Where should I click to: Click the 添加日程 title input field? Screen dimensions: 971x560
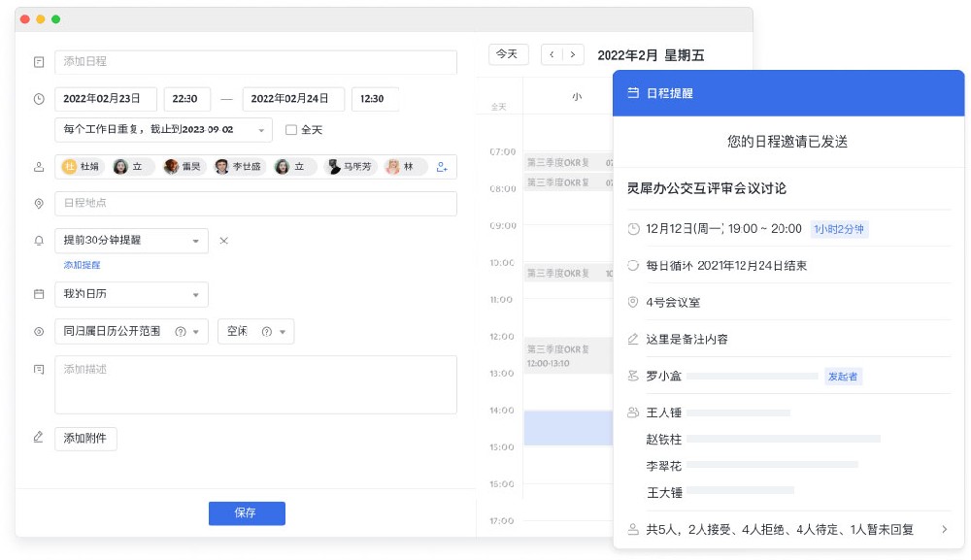255,62
